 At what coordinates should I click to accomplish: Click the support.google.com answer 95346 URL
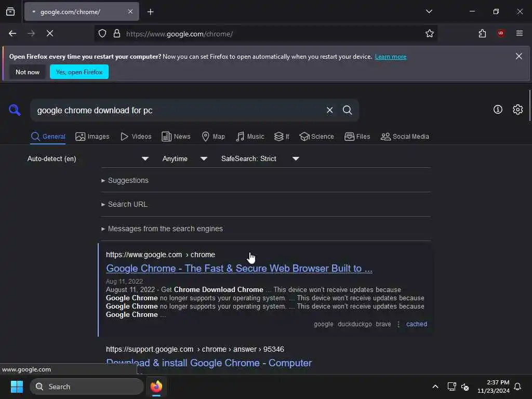(195, 349)
